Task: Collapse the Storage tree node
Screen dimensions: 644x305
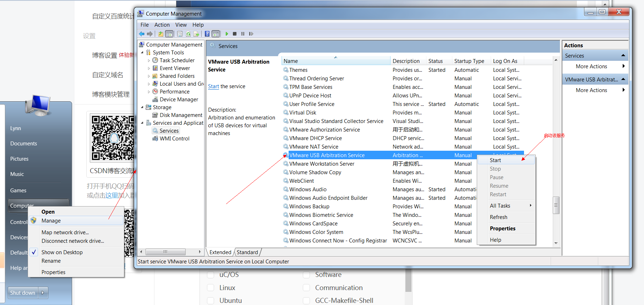Action: 142,107
